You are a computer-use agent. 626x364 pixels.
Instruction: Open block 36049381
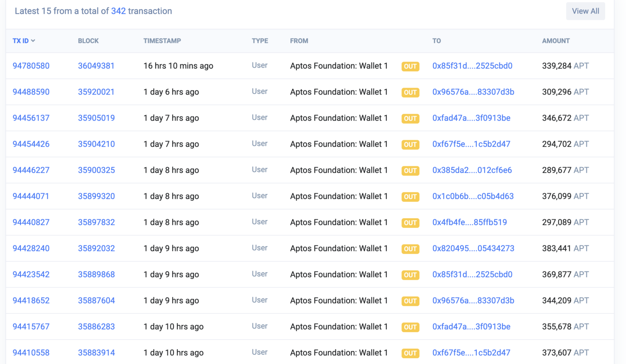96,66
